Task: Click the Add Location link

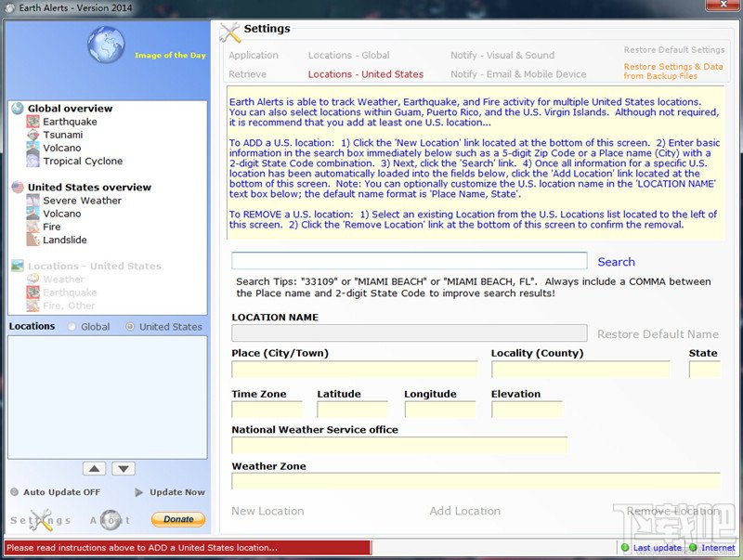Action: click(465, 511)
